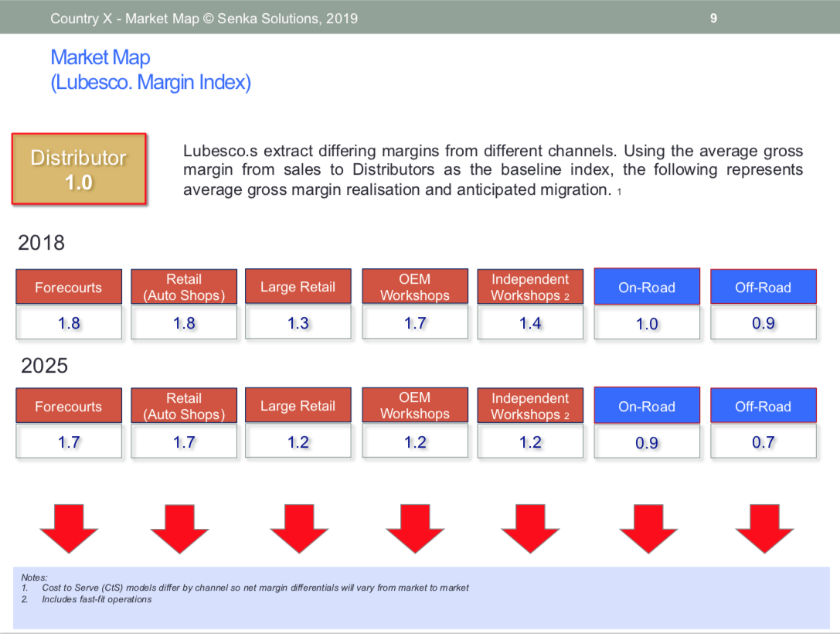Click the 2018 Retail (Auto Shops) label
Screen dimensions: 840x634
(184, 287)
